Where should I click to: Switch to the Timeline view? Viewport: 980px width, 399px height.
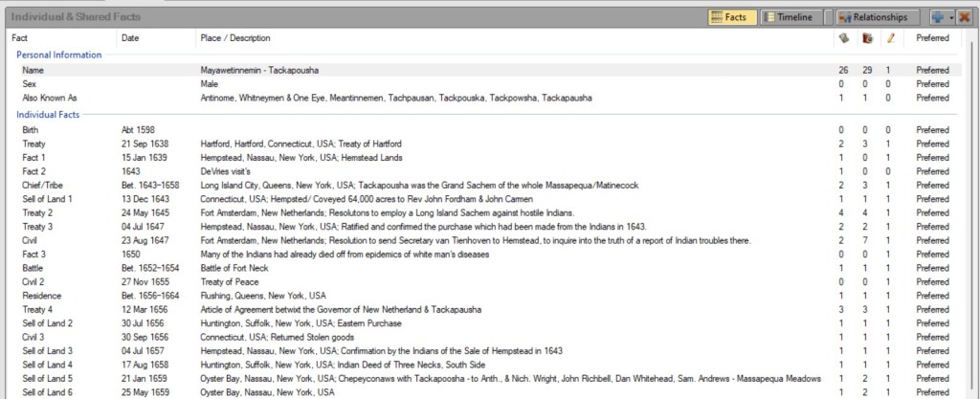pyautogui.click(x=789, y=17)
